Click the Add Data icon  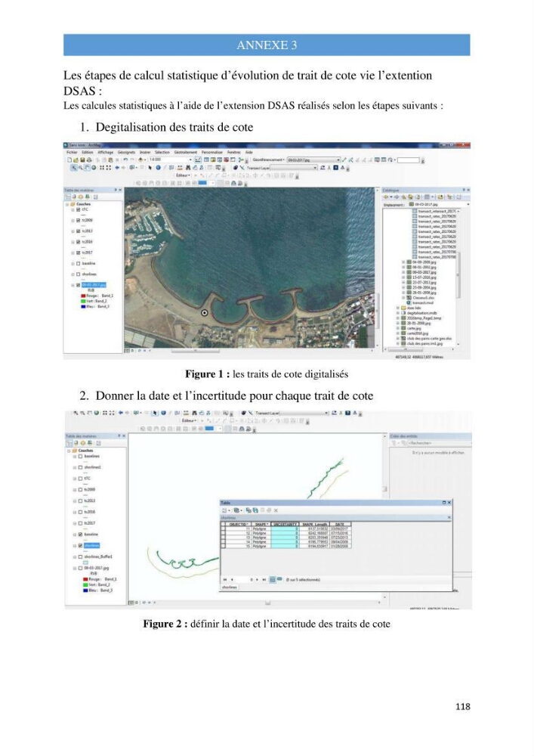pos(141,160)
